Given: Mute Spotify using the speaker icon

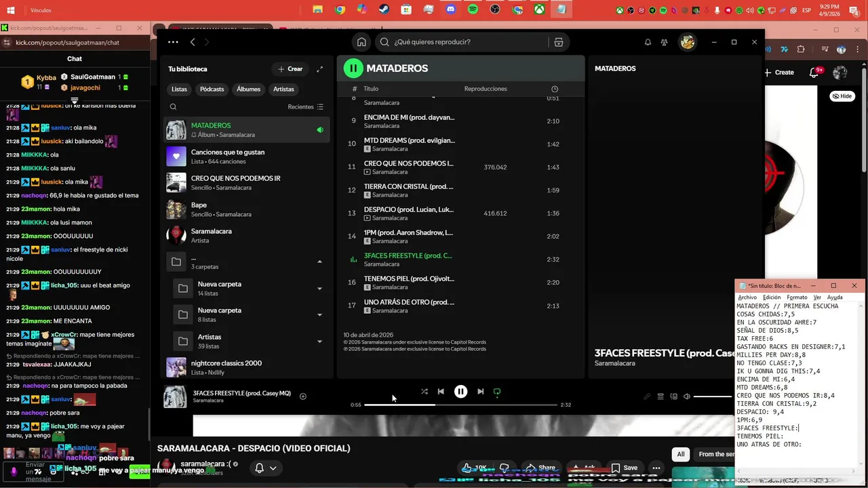Looking at the screenshot, I should (687, 396).
